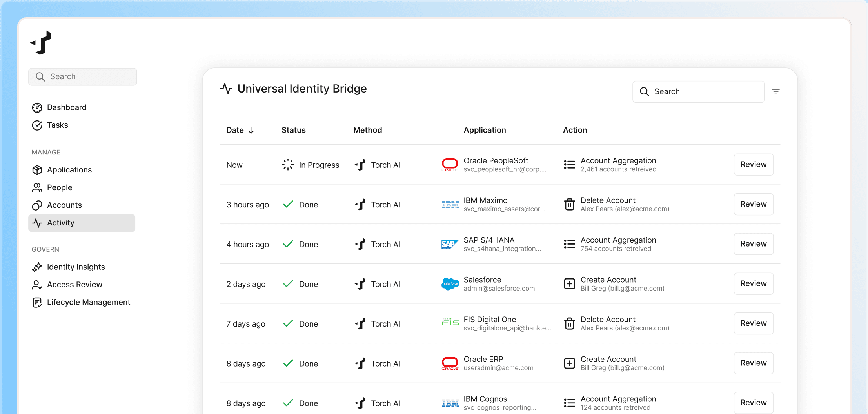
Task: Review the Salesforce activity
Action: (x=753, y=283)
